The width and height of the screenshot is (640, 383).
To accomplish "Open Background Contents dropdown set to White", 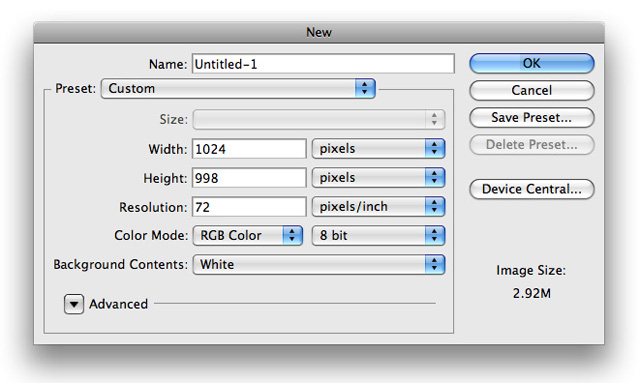I will click(x=319, y=265).
